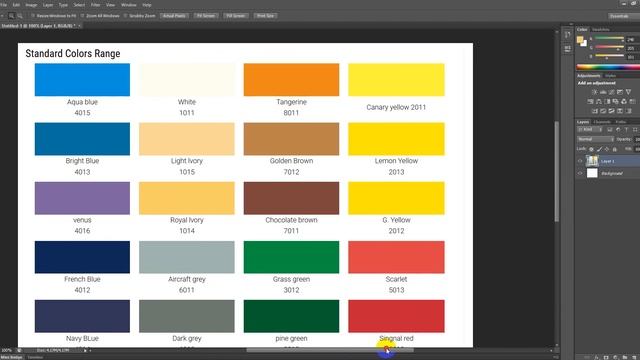Viewport: 640px width, 360px height.
Task: Open the status bar document info arrow
Action: coord(86,350)
